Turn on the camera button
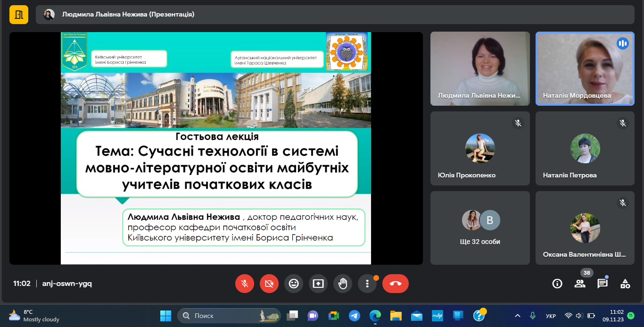The image size is (644, 327). click(x=269, y=284)
